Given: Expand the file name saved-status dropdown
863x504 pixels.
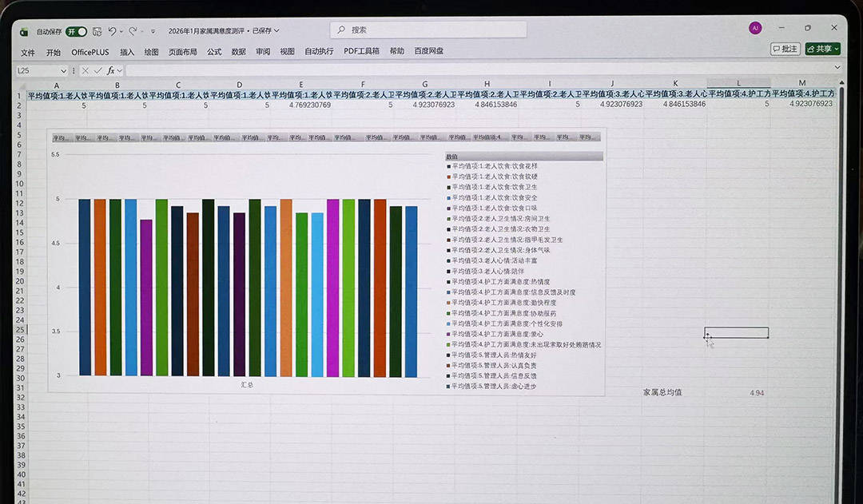Looking at the screenshot, I should point(276,31).
